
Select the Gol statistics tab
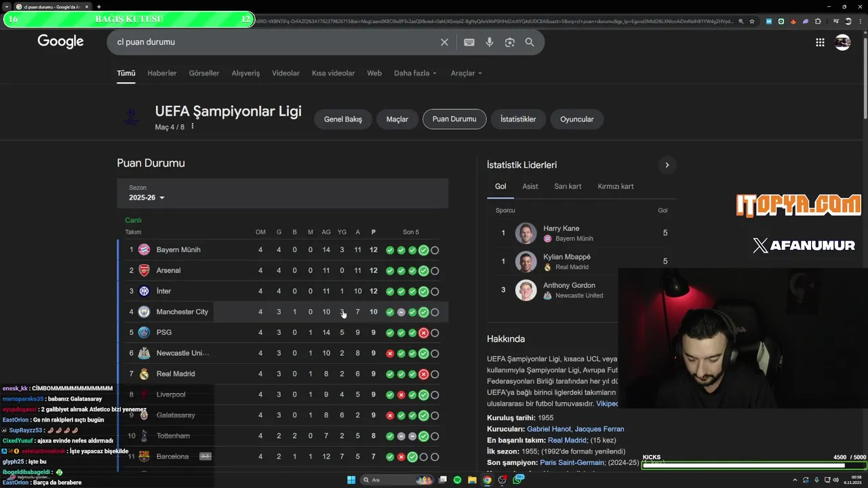pyautogui.click(x=500, y=186)
